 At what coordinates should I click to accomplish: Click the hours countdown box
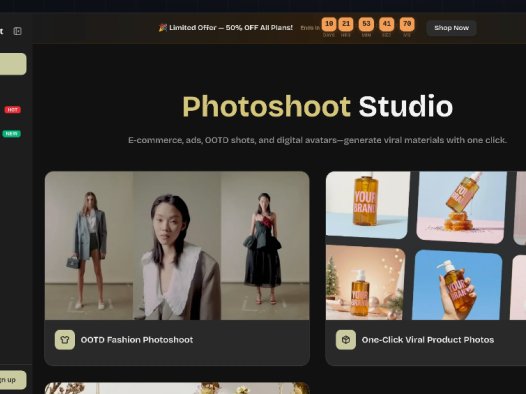(346, 24)
